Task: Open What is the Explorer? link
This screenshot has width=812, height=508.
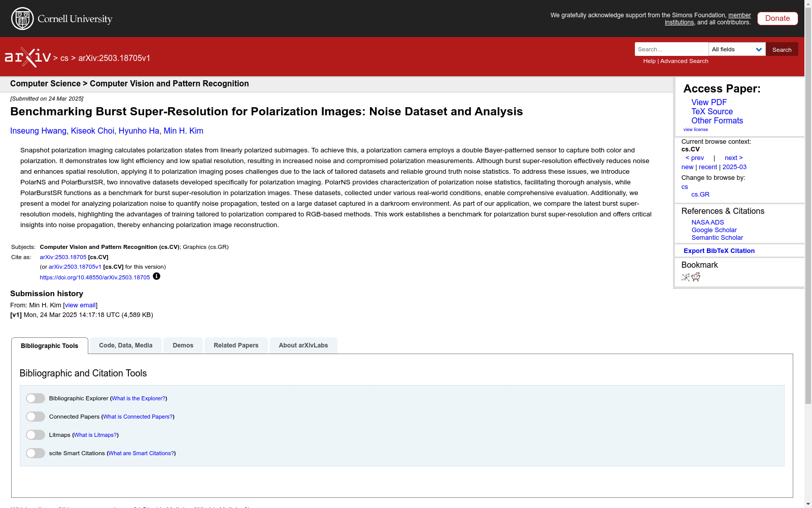Action: (139, 399)
